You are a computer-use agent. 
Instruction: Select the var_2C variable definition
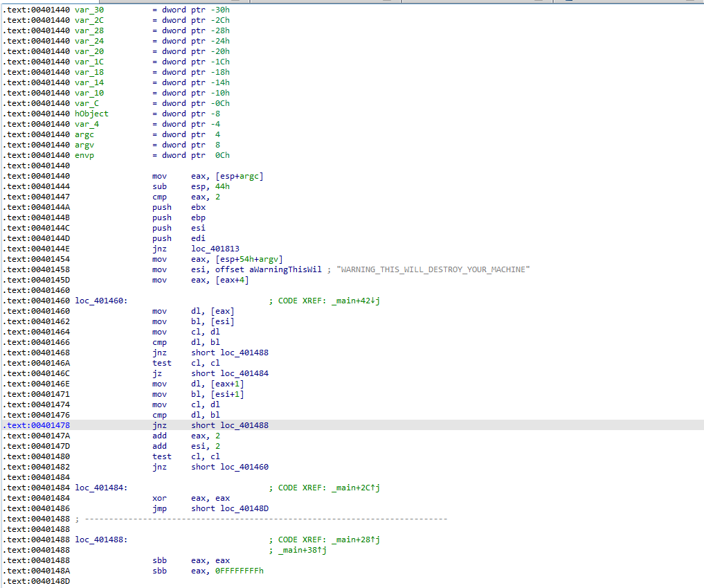coord(89,20)
